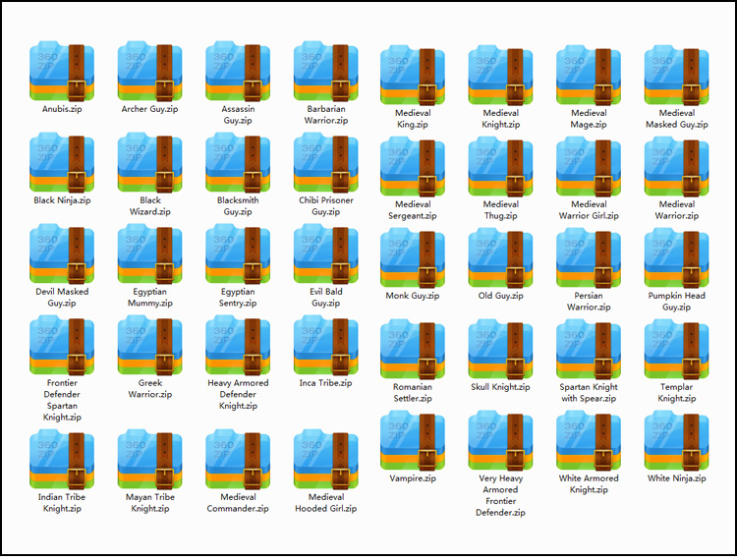Pick Templar Knight.zip archive icon
This screenshot has height=560, width=737.
coord(677,349)
